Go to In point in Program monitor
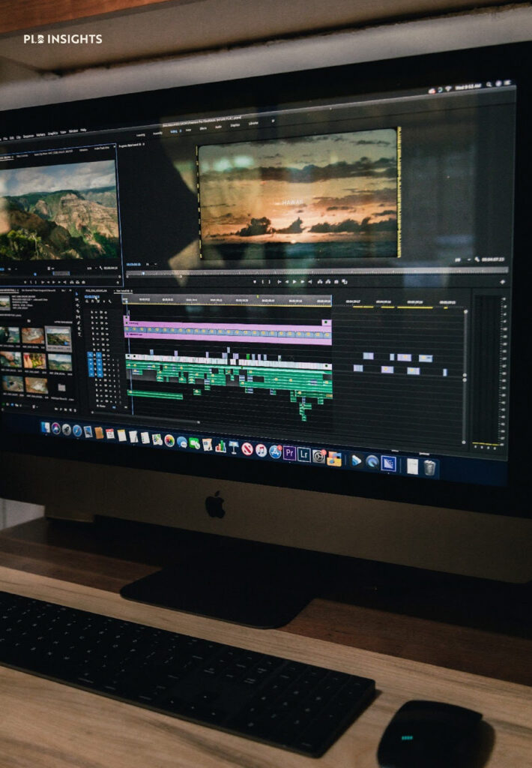 coord(279,282)
